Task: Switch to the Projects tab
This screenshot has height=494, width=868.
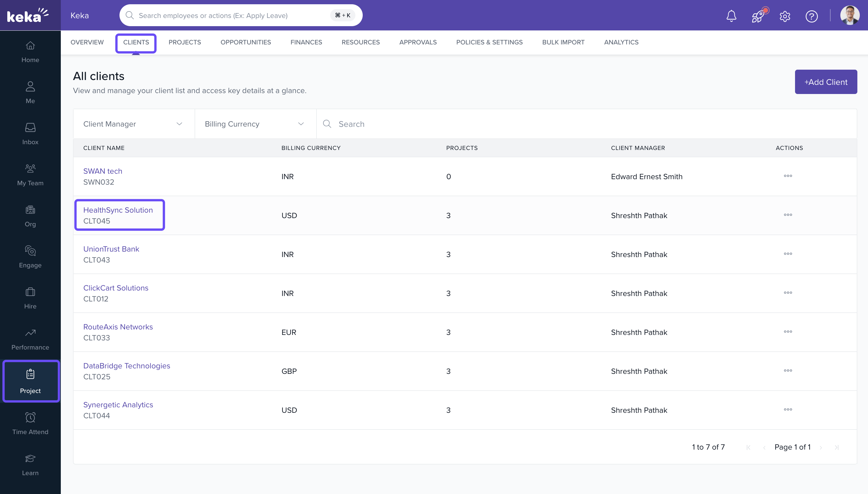Action: 185,42
